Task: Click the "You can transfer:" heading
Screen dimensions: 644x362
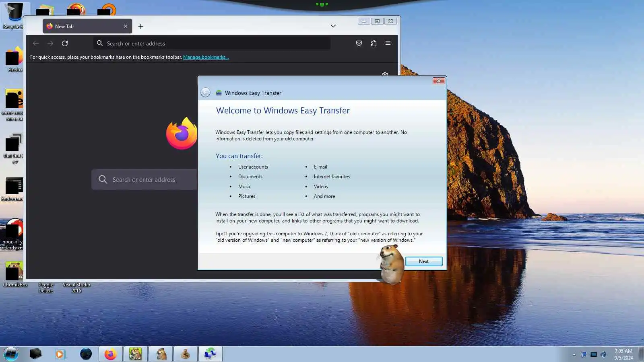Action: click(239, 156)
